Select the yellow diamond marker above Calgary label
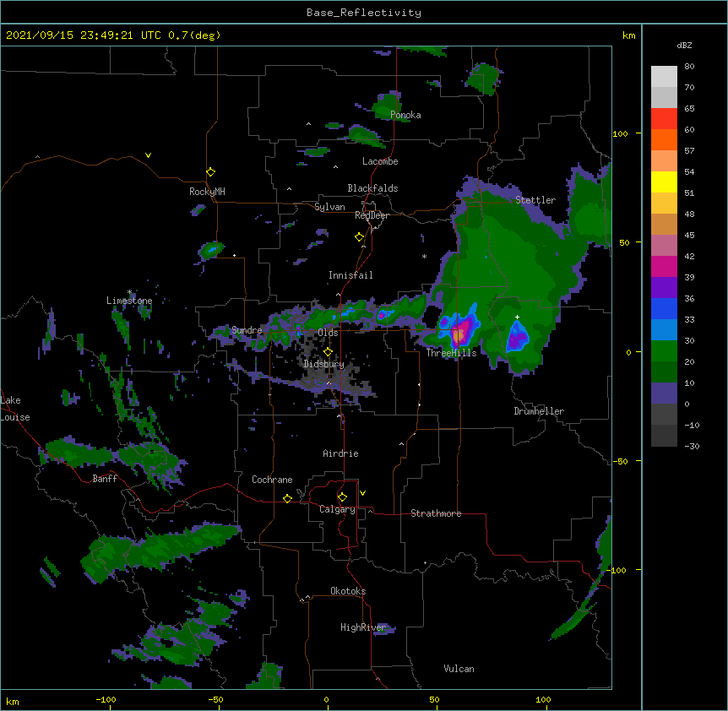The height and width of the screenshot is (711, 728). click(x=342, y=497)
